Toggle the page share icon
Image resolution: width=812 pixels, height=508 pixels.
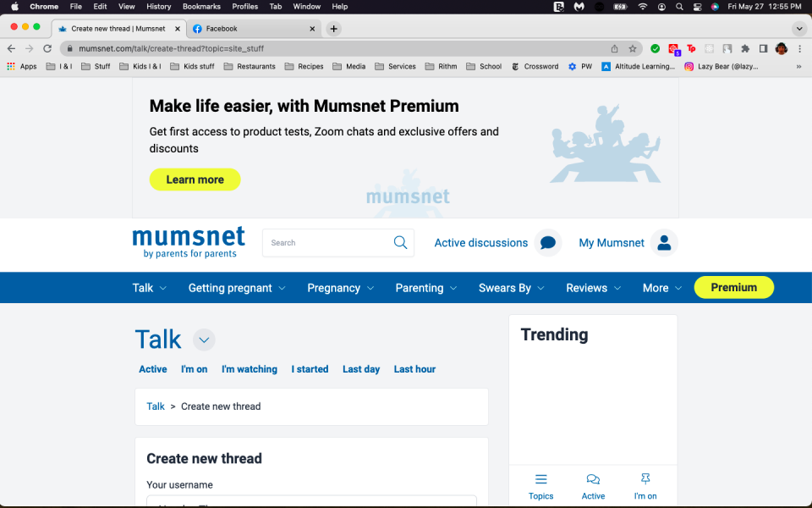(615, 50)
